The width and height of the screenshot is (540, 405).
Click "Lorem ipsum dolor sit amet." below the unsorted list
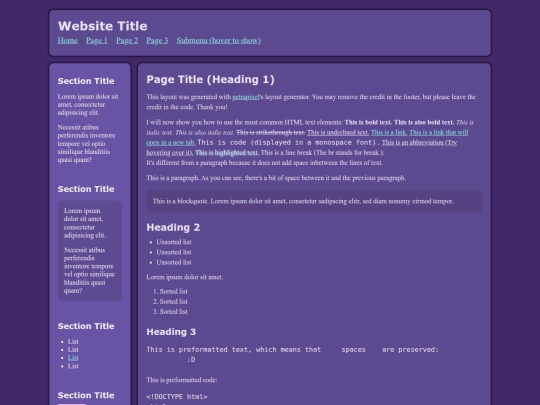(185, 277)
